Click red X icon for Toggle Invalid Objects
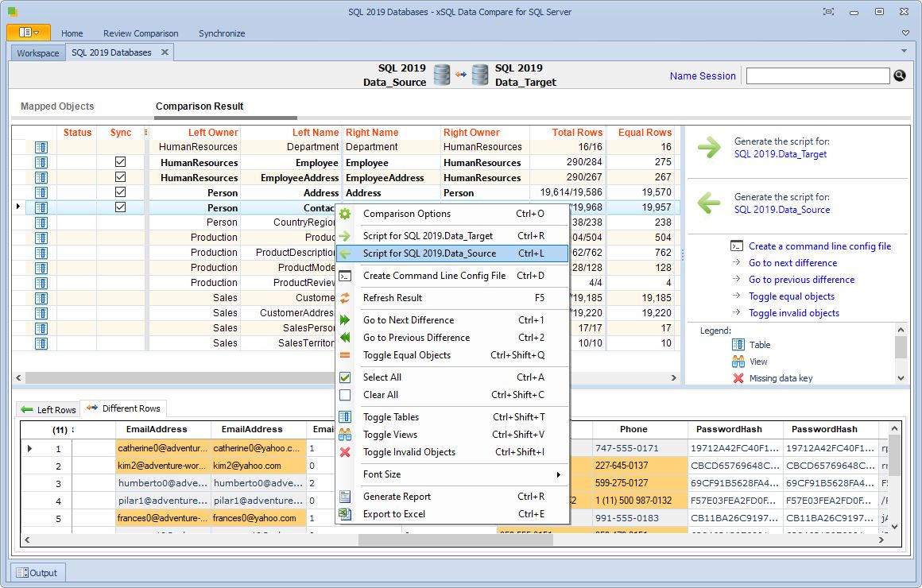Viewport: 922px width, 588px height. click(345, 452)
